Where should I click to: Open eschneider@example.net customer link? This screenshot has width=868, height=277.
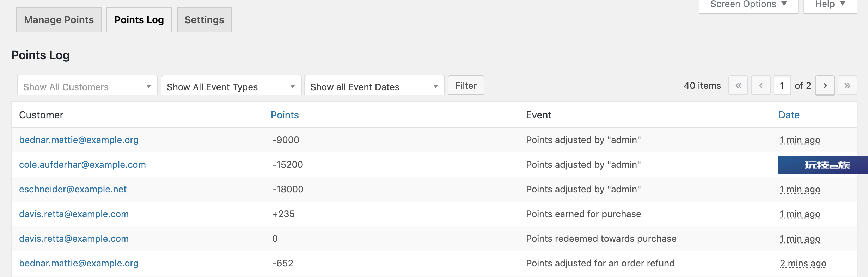coord(73,189)
